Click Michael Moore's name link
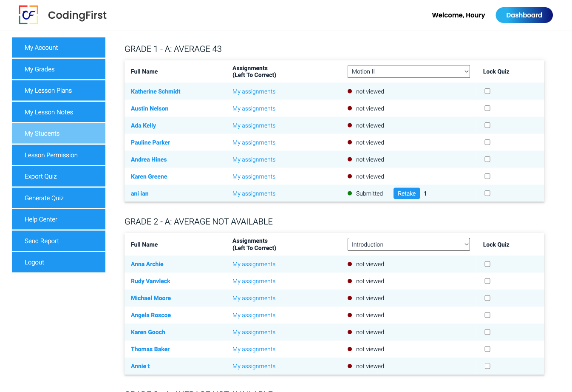Screen dimensions: 572x392 (x=151, y=298)
